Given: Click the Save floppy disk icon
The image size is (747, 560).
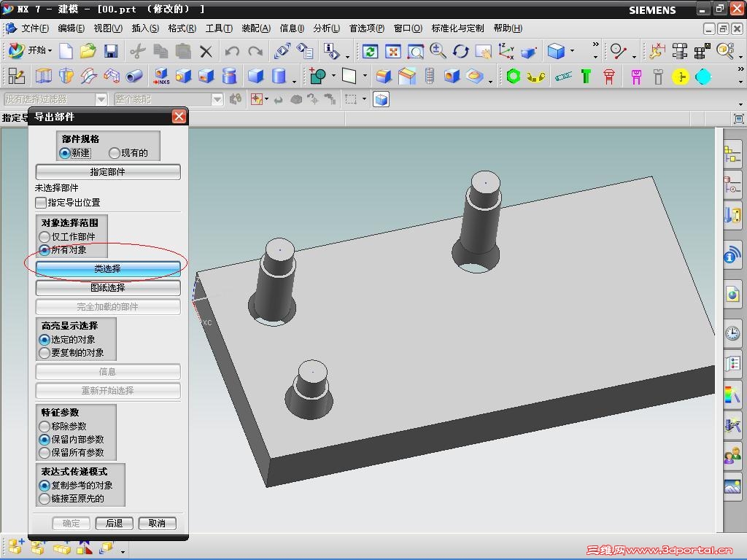Looking at the screenshot, I should (111, 51).
